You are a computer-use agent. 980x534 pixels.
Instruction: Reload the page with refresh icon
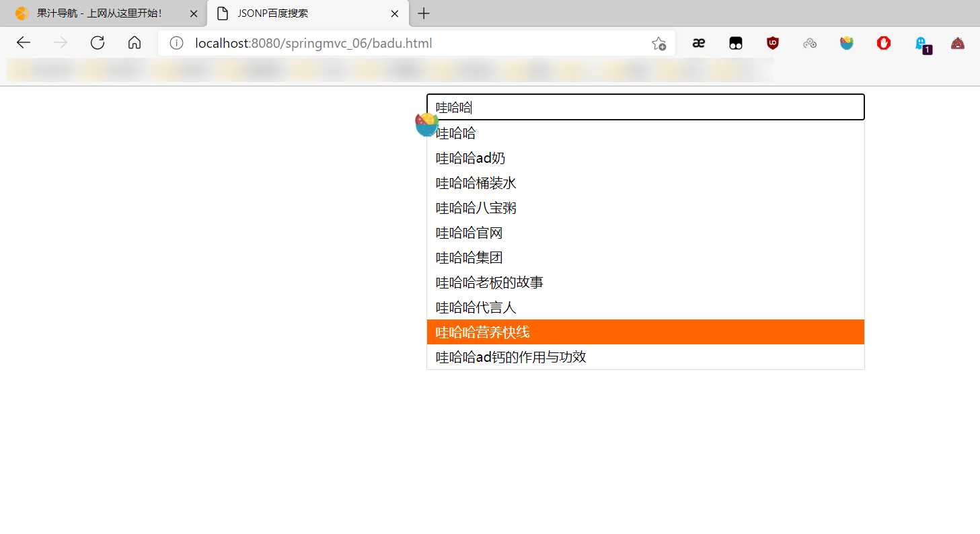point(98,43)
